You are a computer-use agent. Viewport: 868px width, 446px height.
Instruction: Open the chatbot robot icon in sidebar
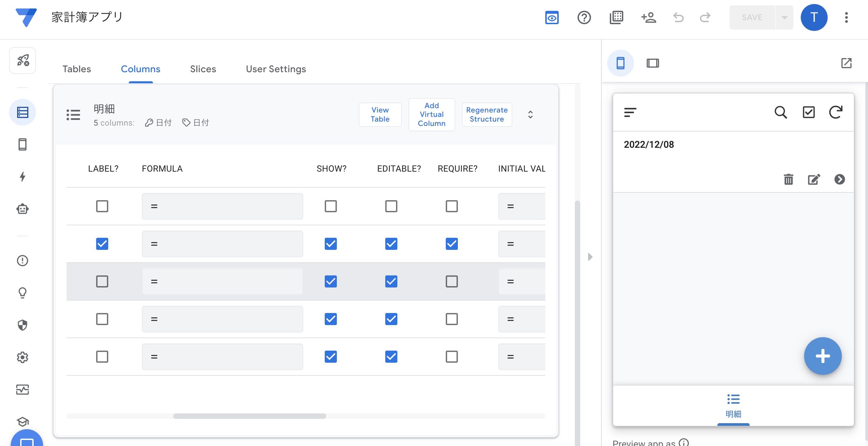coord(22,209)
